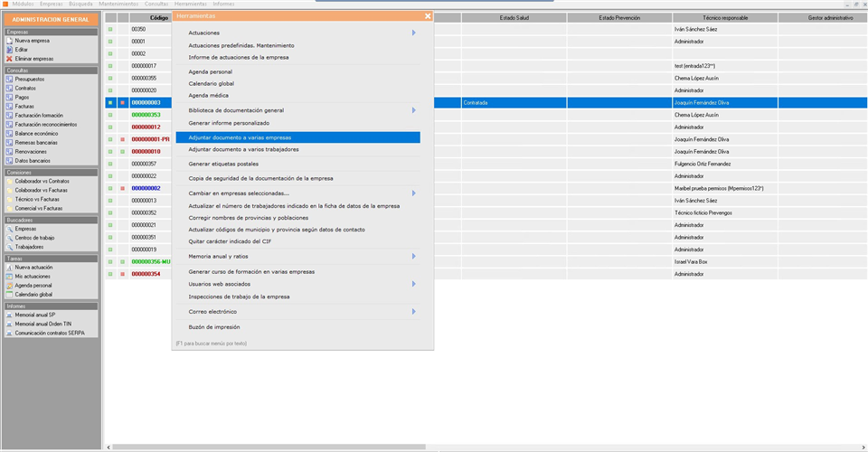The height and width of the screenshot is (452, 868).
Task: Close the Herramientas menu popup
Action: (428, 16)
